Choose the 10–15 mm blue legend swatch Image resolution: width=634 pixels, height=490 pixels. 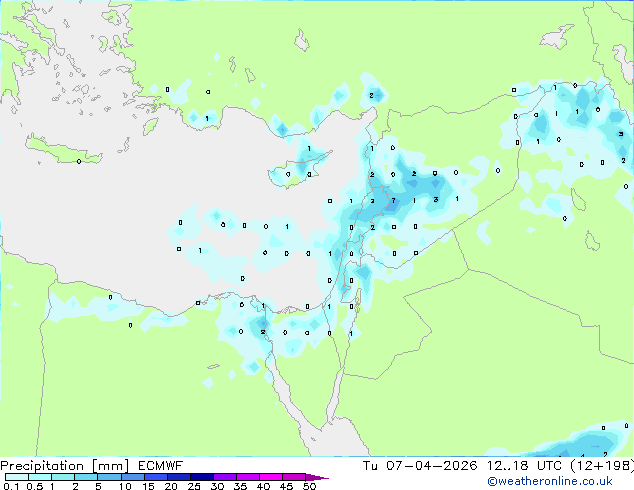click(x=133, y=477)
